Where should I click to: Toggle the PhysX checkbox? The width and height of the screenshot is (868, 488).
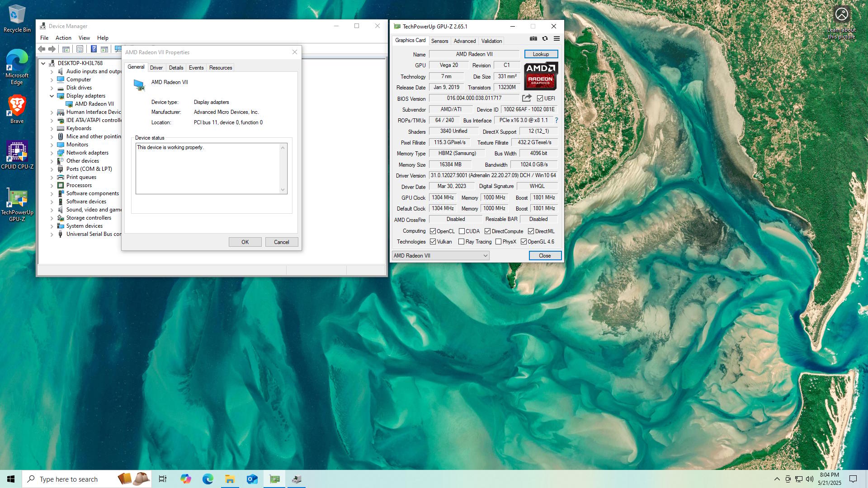[x=498, y=242]
